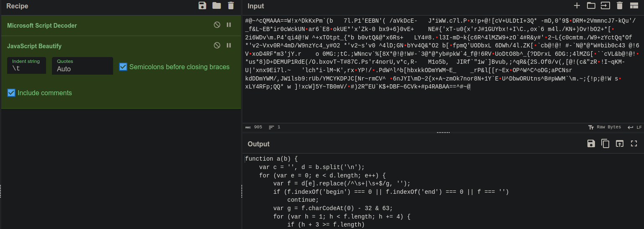The width and height of the screenshot is (644, 229).
Task: Pause at the JavaScript Beautify operation
Action: point(229,45)
